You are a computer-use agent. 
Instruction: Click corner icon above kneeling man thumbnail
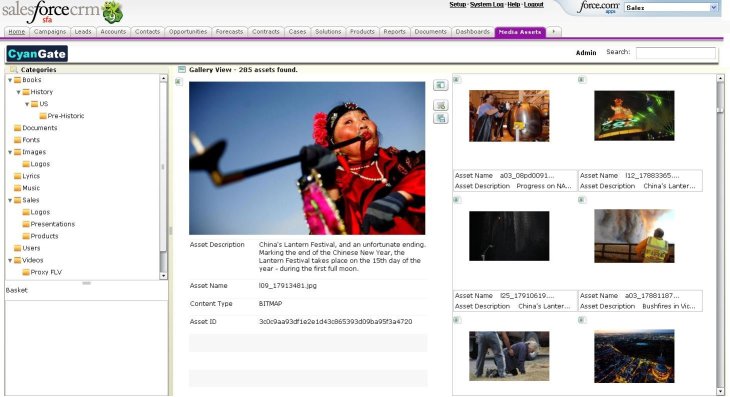coord(457,320)
